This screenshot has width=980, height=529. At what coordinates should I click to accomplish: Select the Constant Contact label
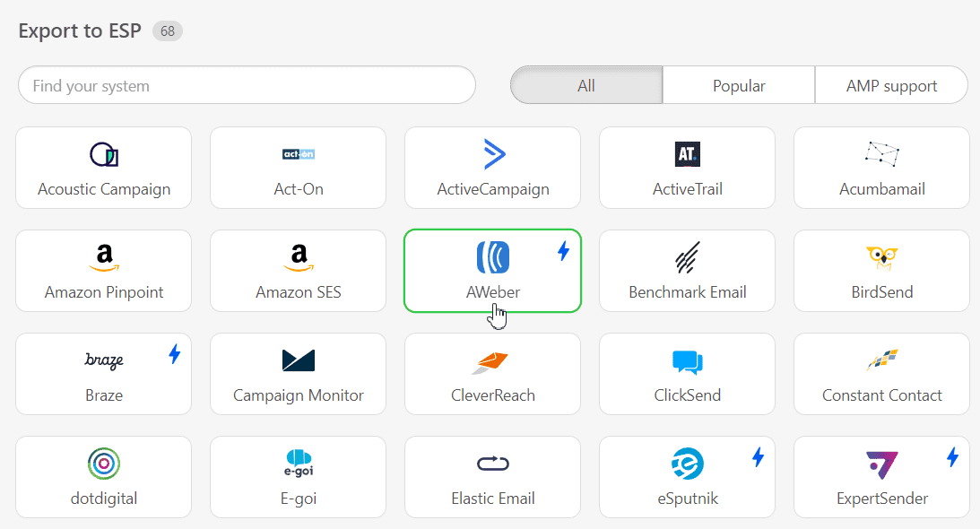(x=882, y=395)
